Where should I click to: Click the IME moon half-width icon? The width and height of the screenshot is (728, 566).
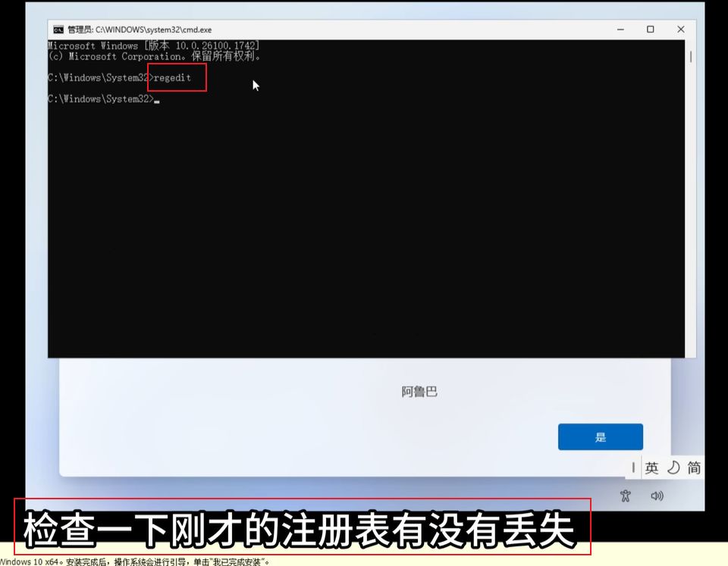(673, 468)
